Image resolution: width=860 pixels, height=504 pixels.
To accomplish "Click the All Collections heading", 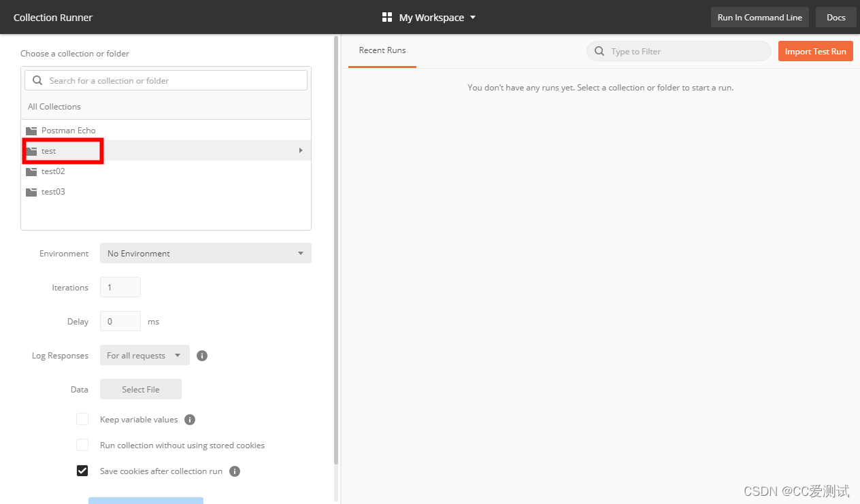I will pyautogui.click(x=54, y=107).
